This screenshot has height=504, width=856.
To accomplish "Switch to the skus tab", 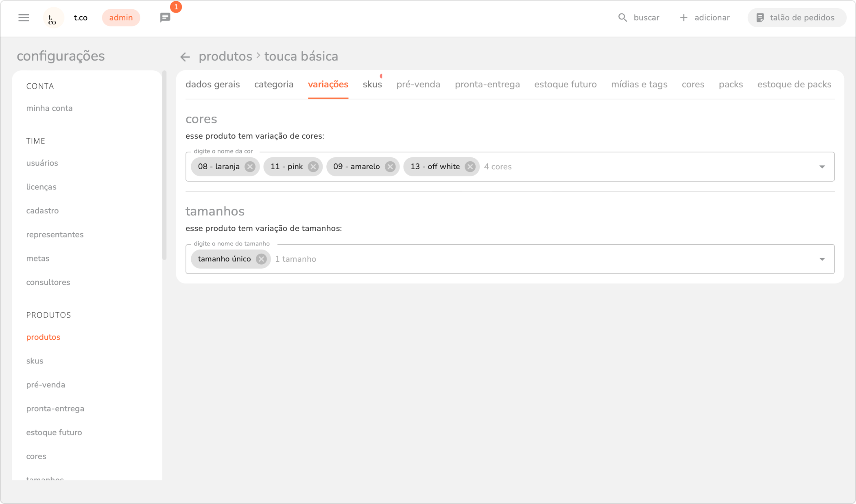I will (x=372, y=85).
